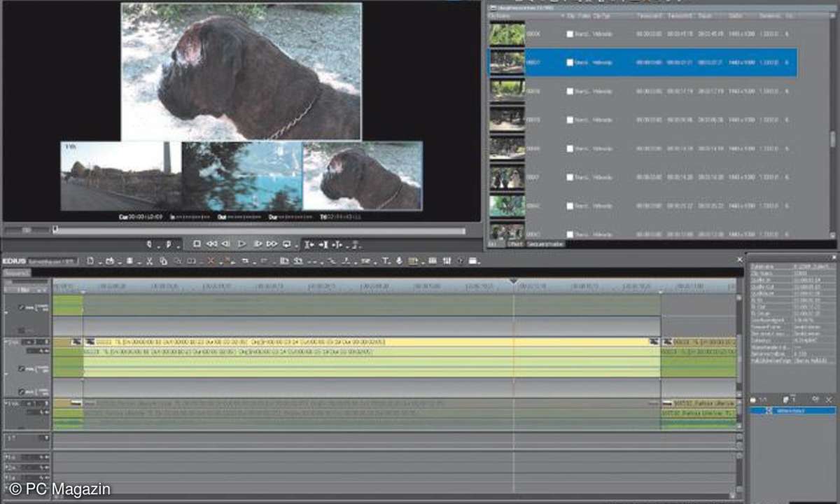Step back one frame in the player
Viewport: 840px width, 504px height.
[x=226, y=244]
